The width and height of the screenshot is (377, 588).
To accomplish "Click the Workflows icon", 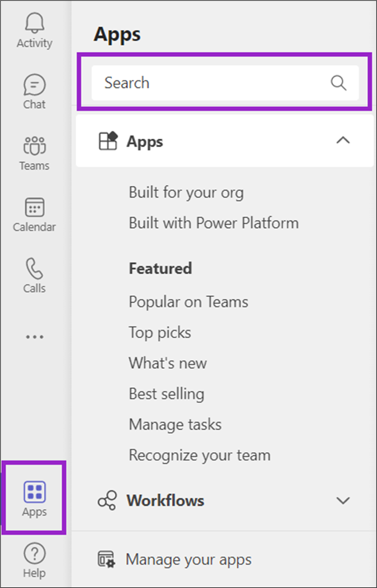I will 107,500.
